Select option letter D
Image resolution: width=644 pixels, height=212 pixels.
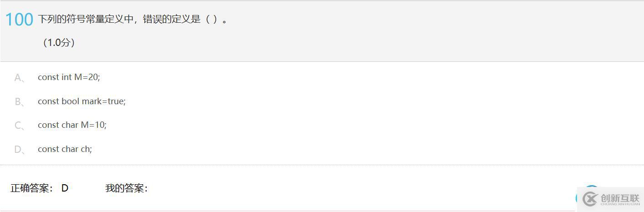19,150
